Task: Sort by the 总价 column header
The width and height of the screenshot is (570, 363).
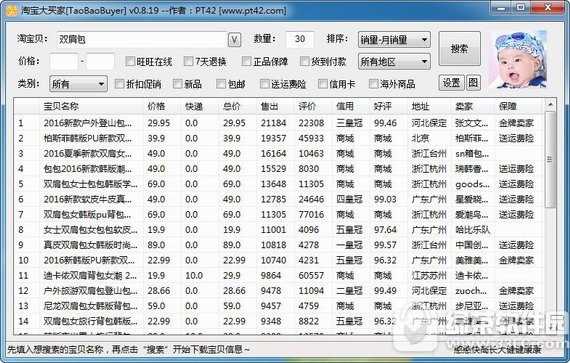Action: (x=238, y=106)
